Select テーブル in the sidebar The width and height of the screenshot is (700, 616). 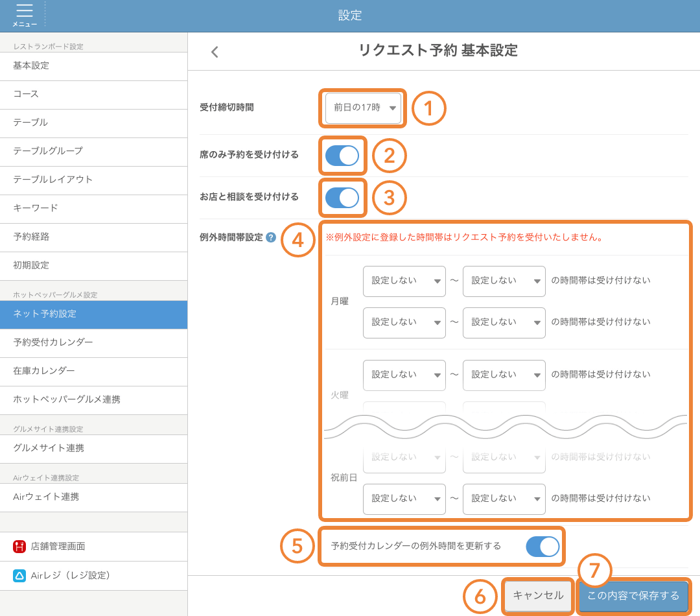[93, 123]
